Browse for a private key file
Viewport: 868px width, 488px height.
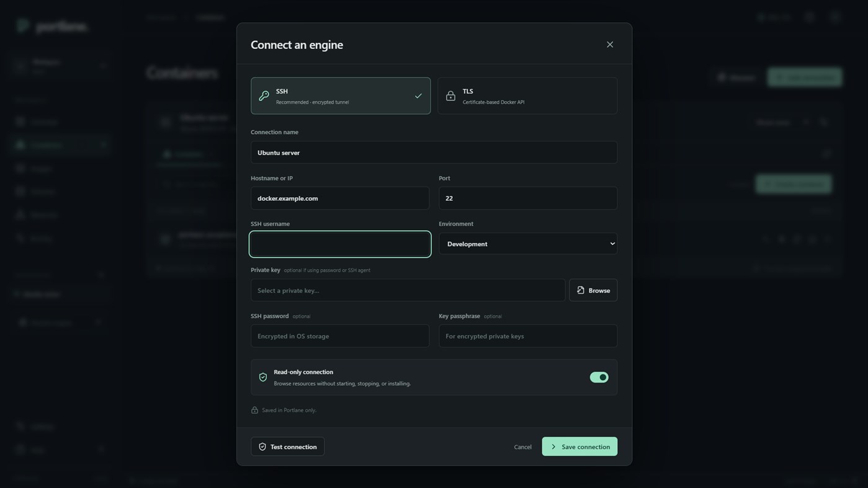click(593, 290)
